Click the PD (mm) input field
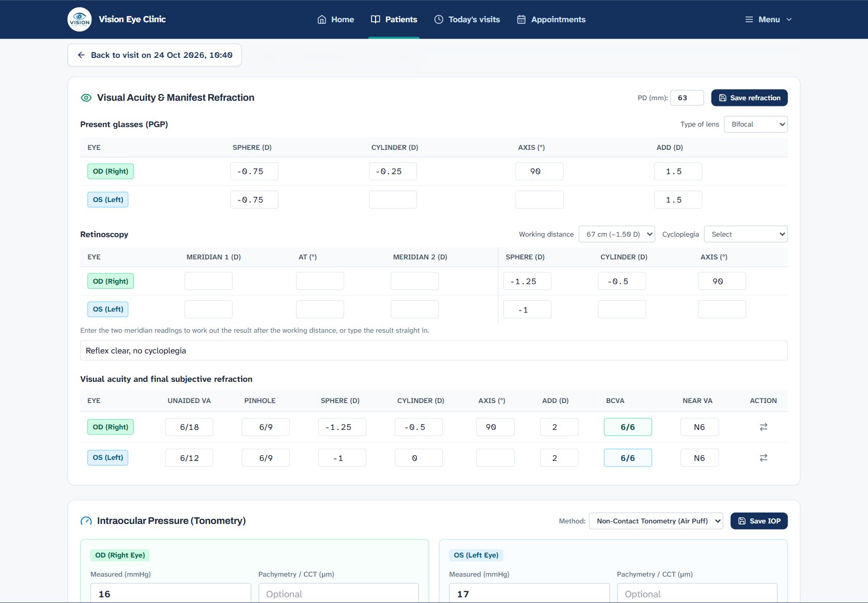868x603 pixels. [687, 98]
